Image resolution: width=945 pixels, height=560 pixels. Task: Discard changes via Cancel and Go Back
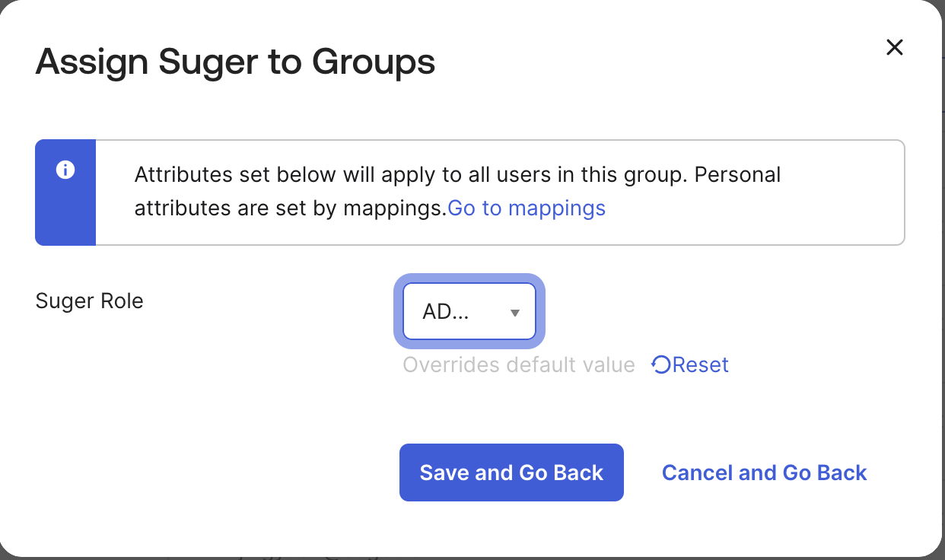click(x=764, y=473)
